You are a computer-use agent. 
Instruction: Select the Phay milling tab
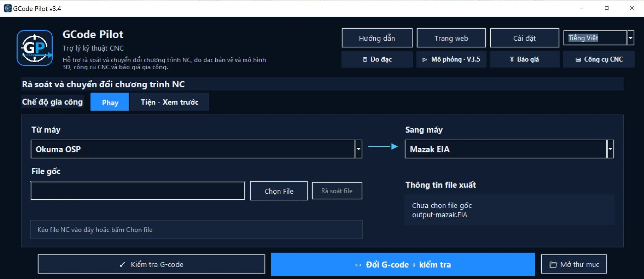pos(110,102)
